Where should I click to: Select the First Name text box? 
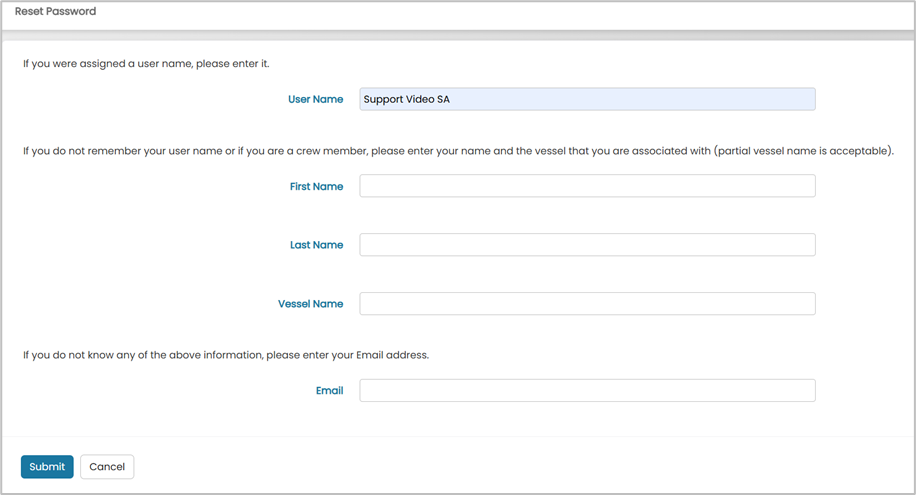pos(587,186)
